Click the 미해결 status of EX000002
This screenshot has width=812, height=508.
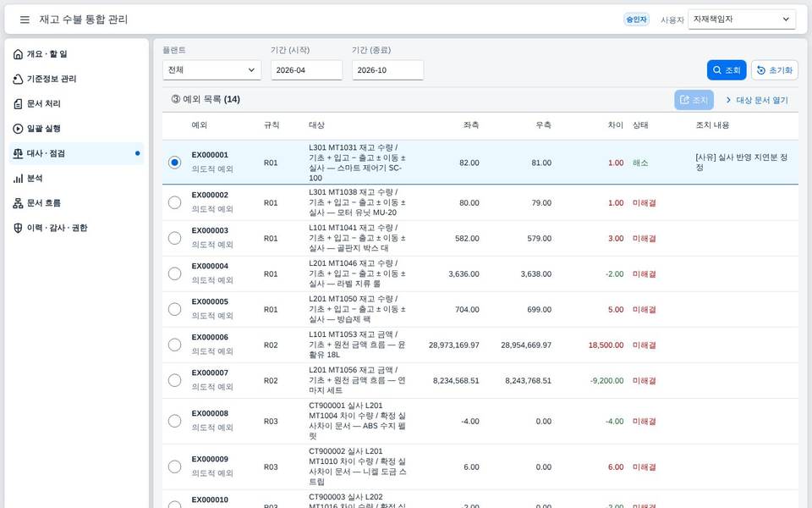click(645, 202)
